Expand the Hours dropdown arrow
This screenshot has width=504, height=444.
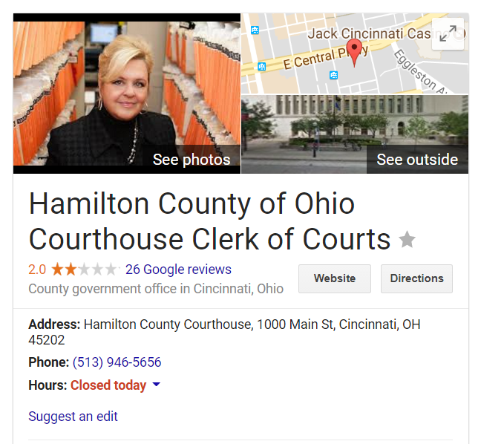156,384
